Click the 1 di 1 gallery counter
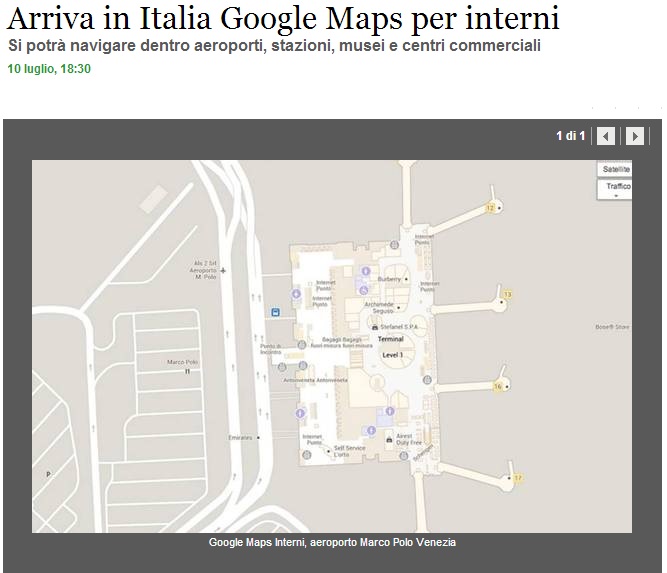This screenshot has height=573, width=667. point(570,136)
